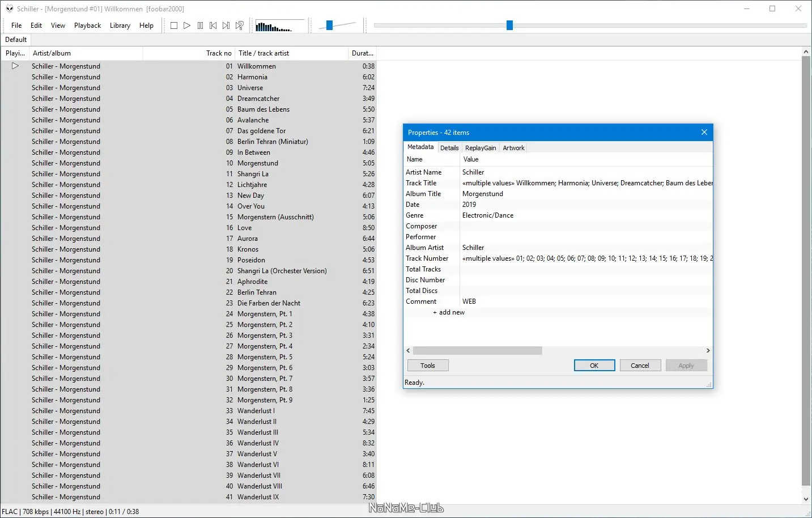The height and width of the screenshot is (518, 812).
Task: Click the Random playback toolbar icon
Action: point(240,26)
